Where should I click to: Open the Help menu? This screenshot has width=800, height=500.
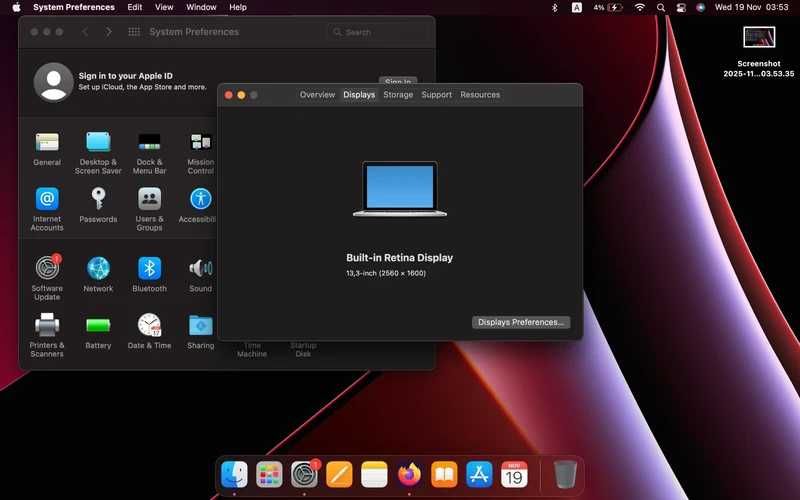coord(238,7)
